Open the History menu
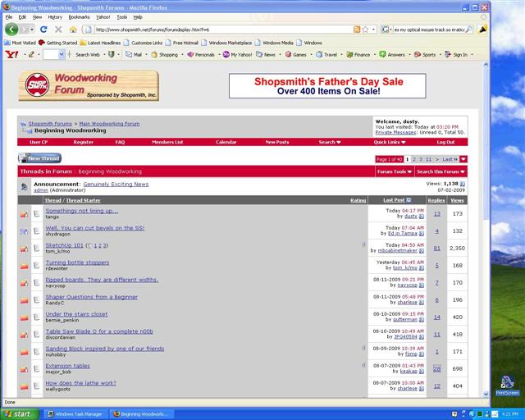The image size is (525, 420). point(55,17)
